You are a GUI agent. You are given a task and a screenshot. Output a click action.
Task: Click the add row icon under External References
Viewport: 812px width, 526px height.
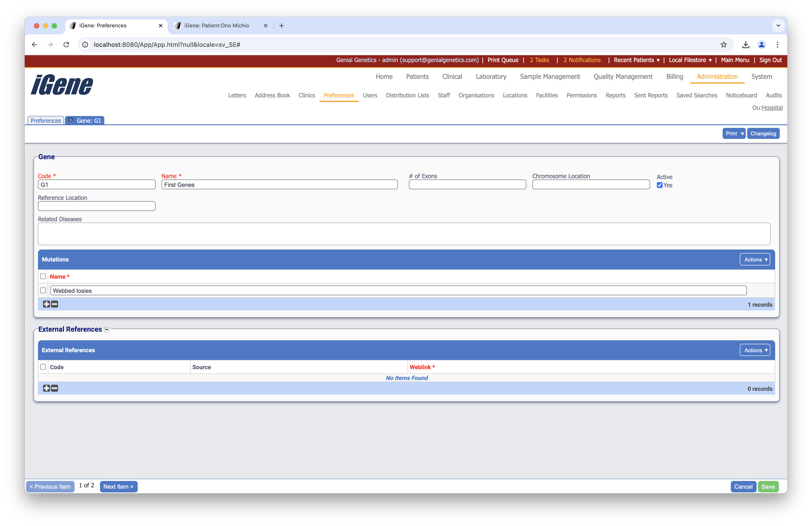[x=46, y=388]
